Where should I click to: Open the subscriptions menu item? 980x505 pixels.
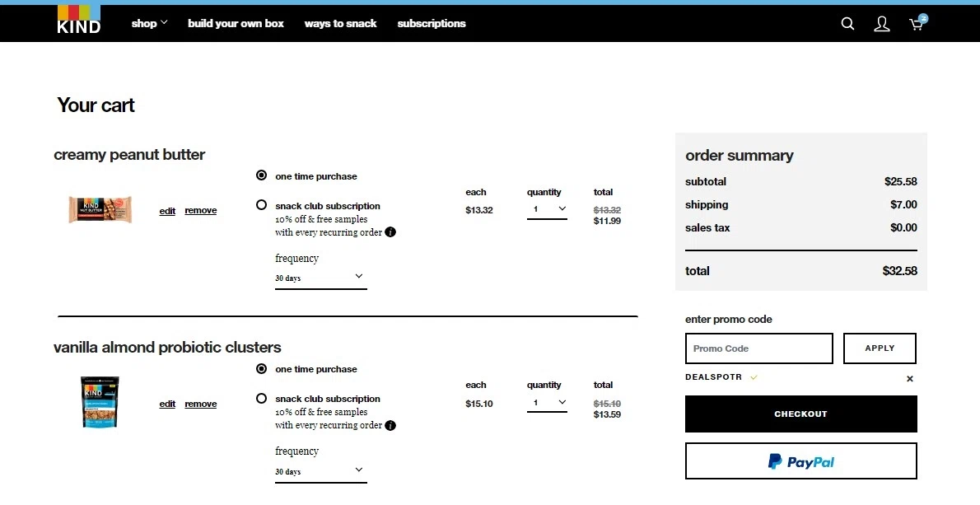pos(432,23)
